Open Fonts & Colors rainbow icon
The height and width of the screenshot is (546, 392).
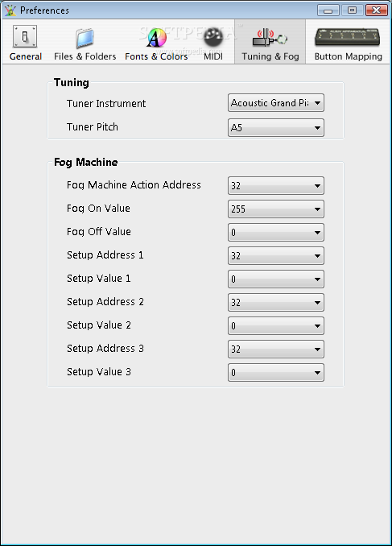[156, 38]
